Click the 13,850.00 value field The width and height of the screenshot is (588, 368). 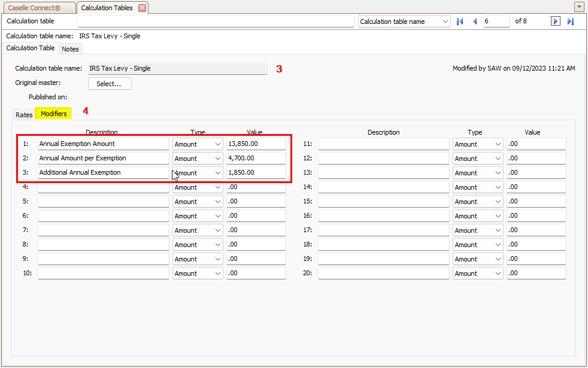tap(256, 144)
